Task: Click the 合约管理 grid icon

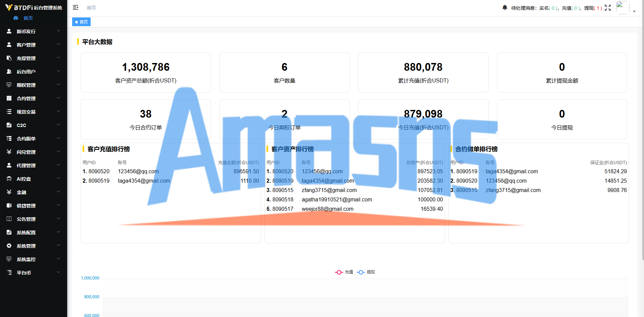Action: 9,98
